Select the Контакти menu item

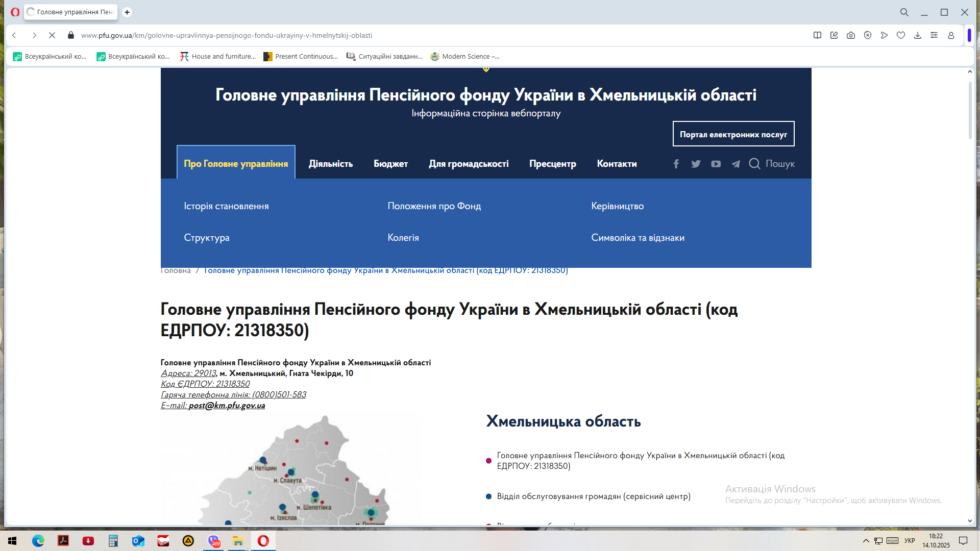(x=617, y=164)
